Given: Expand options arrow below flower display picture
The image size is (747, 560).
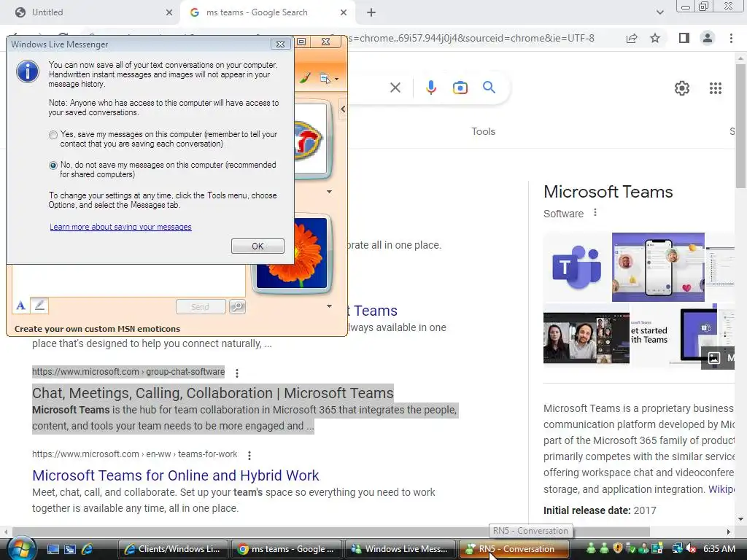Looking at the screenshot, I should click(x=329, y=306).
